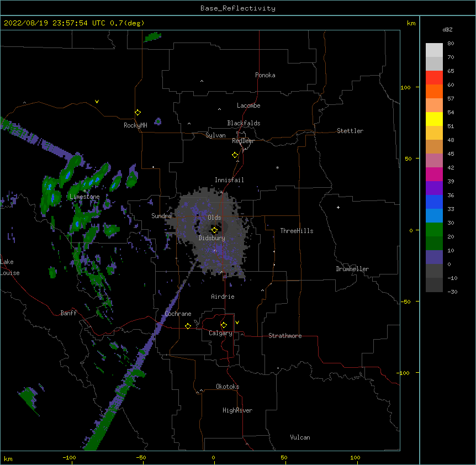
Task: Click the 0.7(deg) elevation angle text
Action: coord(127,23)
